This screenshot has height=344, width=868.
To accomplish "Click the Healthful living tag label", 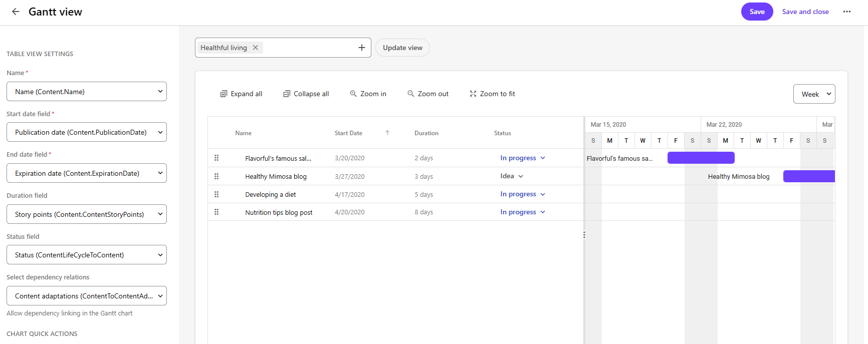I will 224,48.
